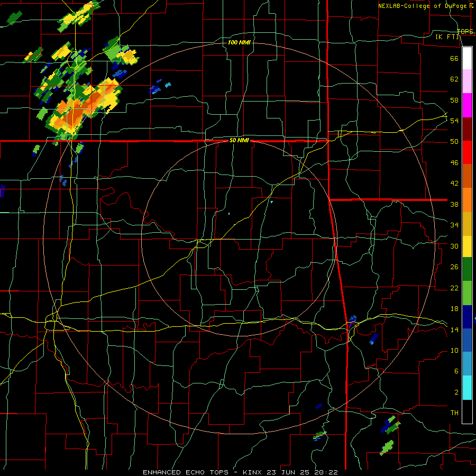
Task: Click the legend value 62
Action: click(454, 79)
